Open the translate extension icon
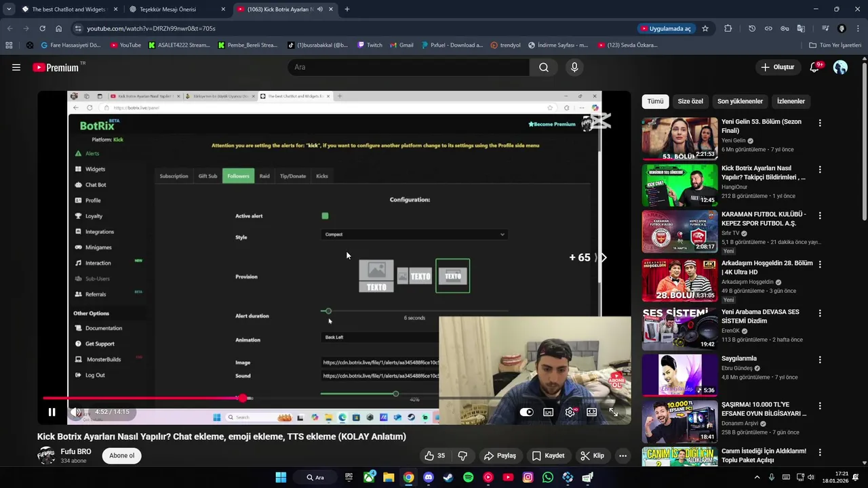868x488 pixels. [801, 28]
